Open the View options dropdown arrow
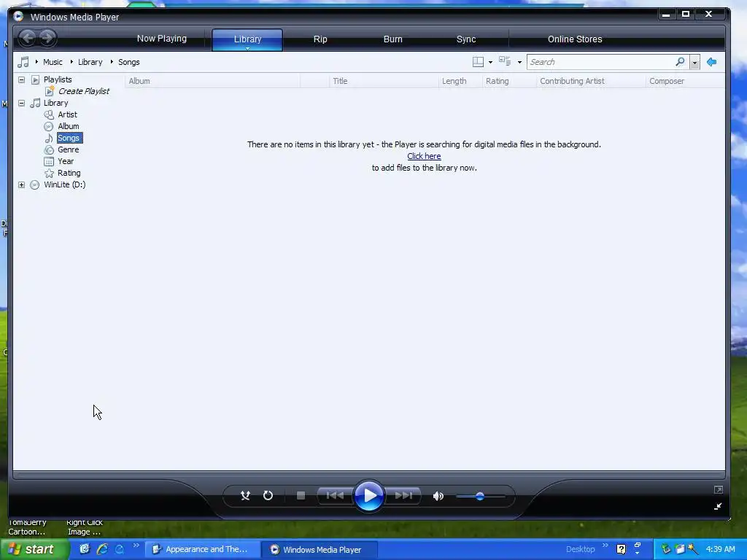This screenshot has width=747, height=560. (519, 63)
